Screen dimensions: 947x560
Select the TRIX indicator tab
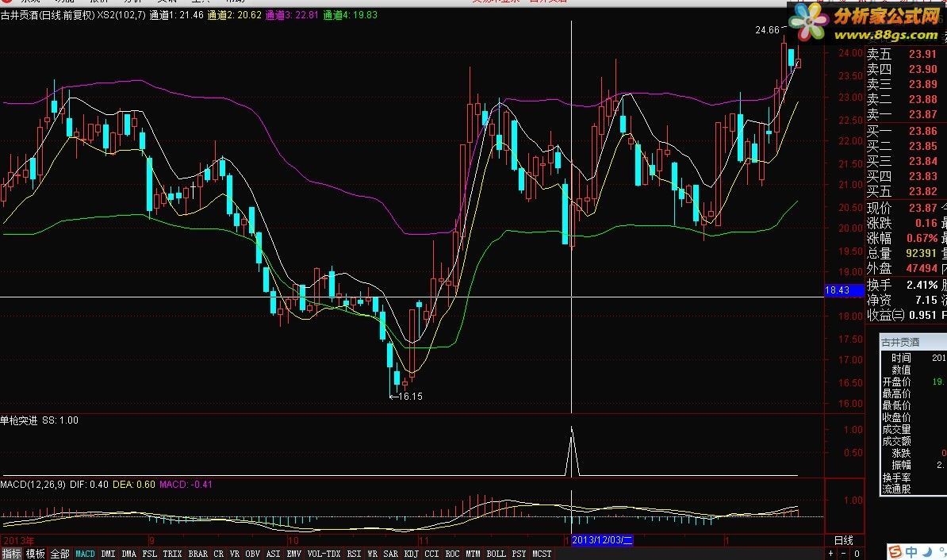click(172, 554)
